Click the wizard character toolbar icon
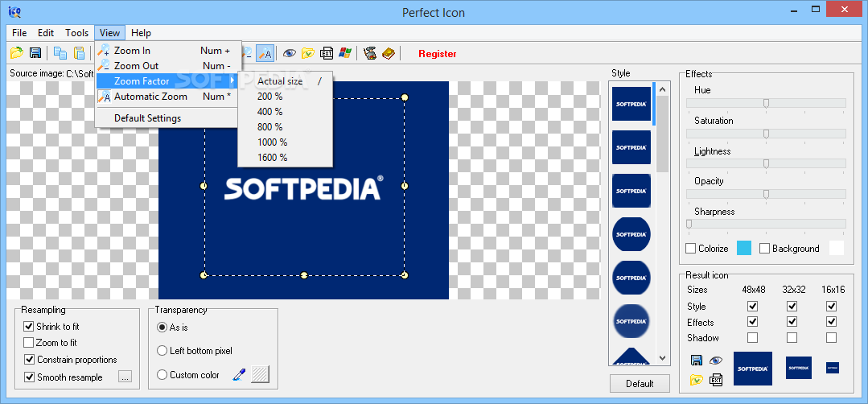 (370, 53)
